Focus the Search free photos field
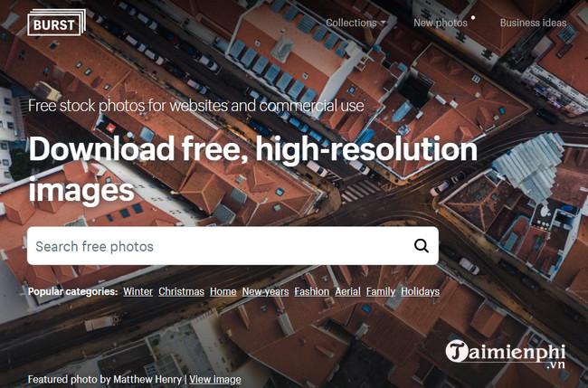The image size is (588, 388). 232,246
